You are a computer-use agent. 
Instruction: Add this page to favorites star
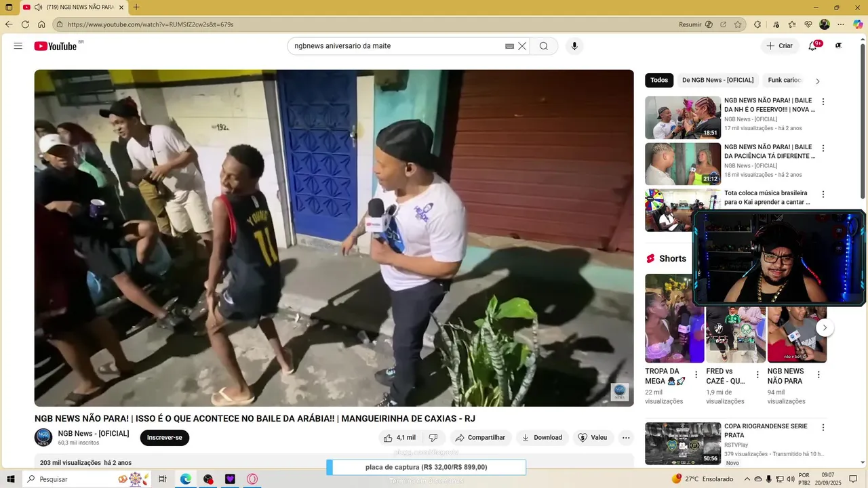pos(738,24)
